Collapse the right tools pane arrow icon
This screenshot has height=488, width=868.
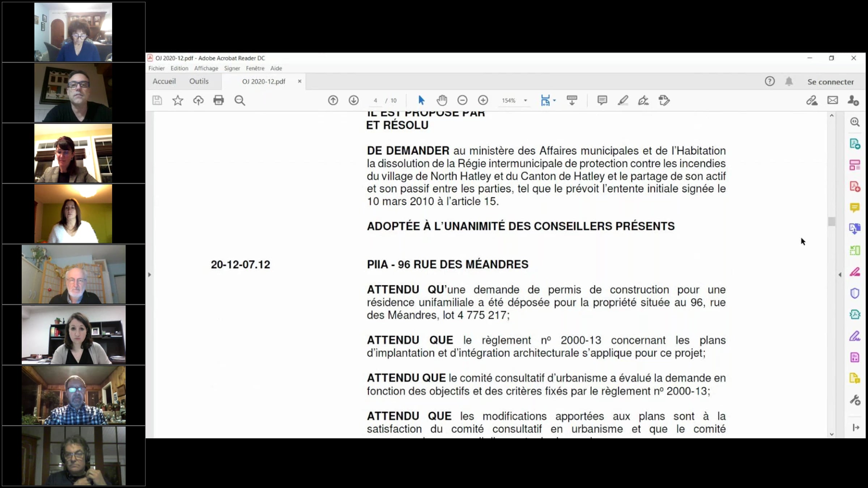tap(856, 428)
